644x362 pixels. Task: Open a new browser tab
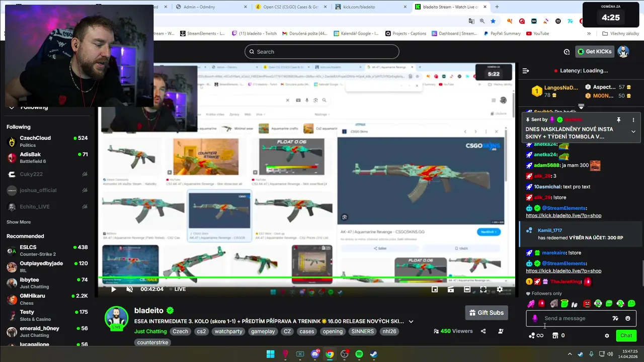coord(497,7)
